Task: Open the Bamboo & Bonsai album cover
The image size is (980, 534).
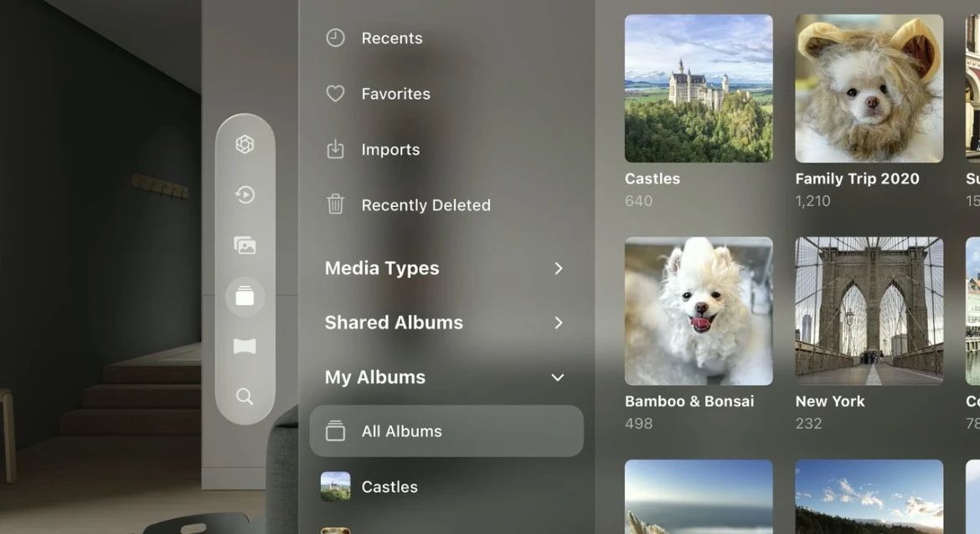Action: tap(699, 311)
